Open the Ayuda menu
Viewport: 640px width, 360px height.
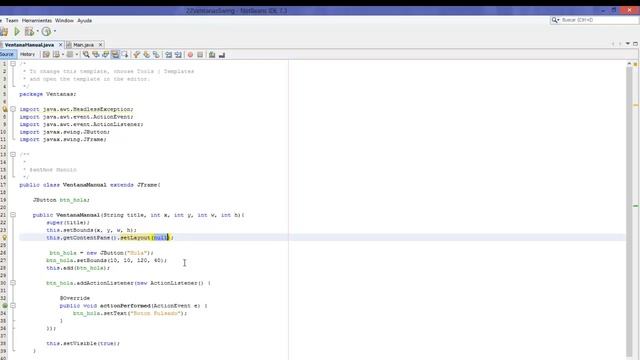(84, 20)
